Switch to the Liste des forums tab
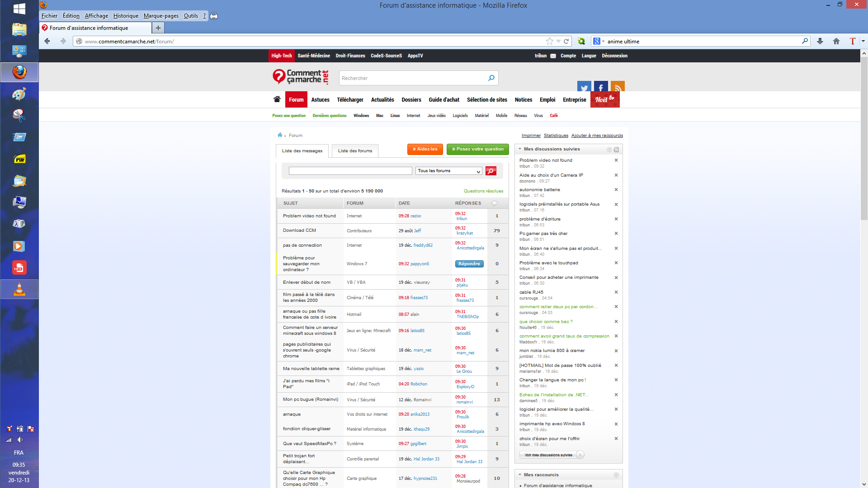The width and height of the screenshot is (868, 488). (355, 151)
